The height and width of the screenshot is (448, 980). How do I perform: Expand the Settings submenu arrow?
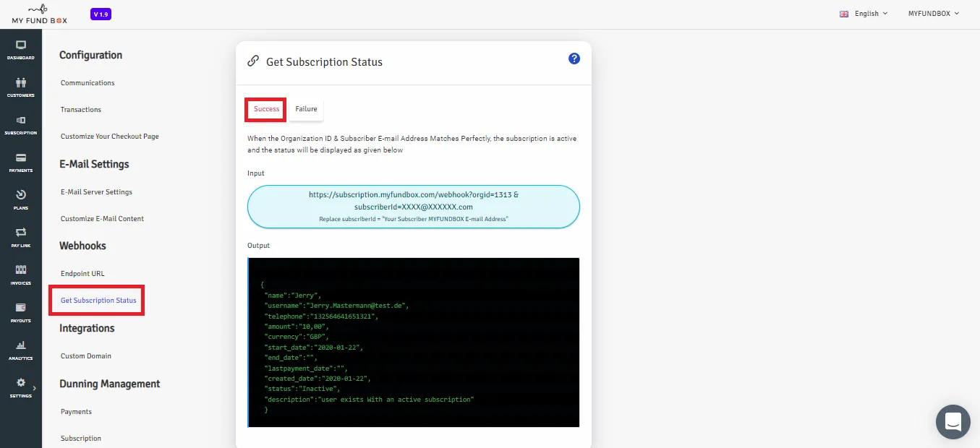tap(34, 388)
